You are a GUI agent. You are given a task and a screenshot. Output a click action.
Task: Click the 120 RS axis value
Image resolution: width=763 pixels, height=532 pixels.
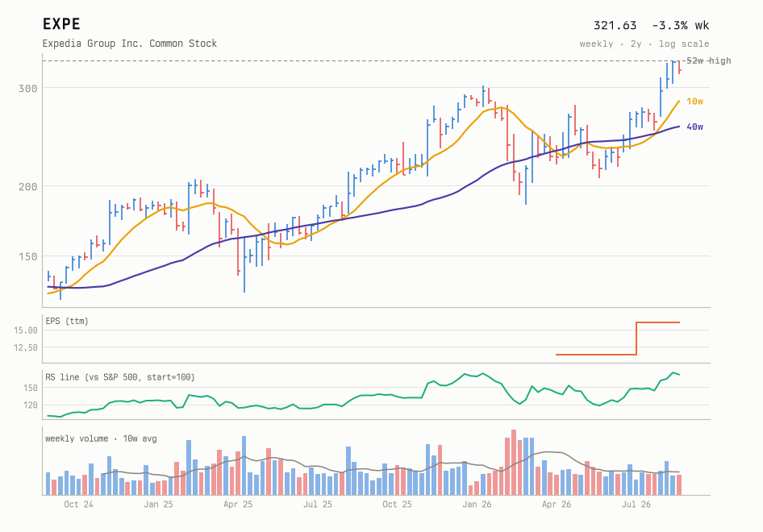click(x=30, y=405)
